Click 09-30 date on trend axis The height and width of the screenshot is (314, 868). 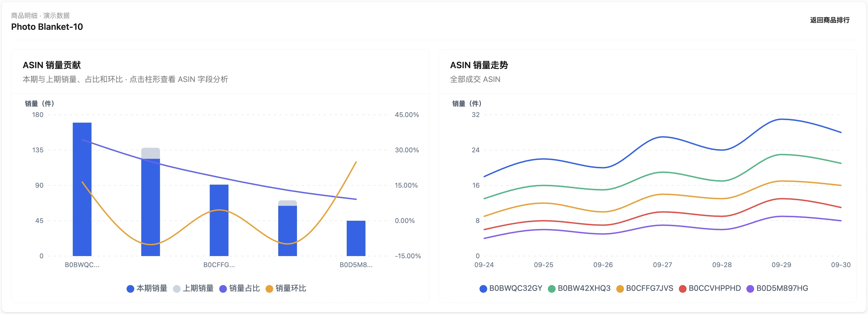click(841, 265)
